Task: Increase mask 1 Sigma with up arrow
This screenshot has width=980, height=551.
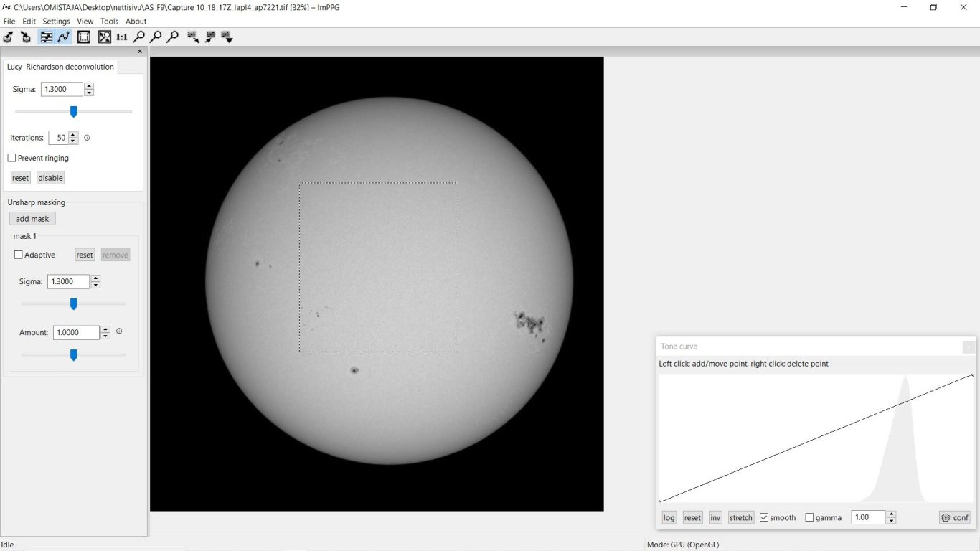Action: (95, 278)
